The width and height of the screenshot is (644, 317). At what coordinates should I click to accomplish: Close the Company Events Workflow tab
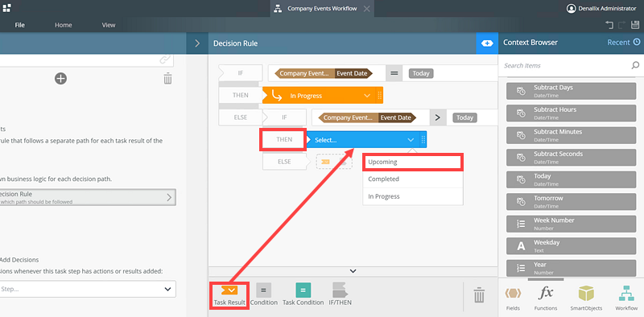(x=367, y=9)
